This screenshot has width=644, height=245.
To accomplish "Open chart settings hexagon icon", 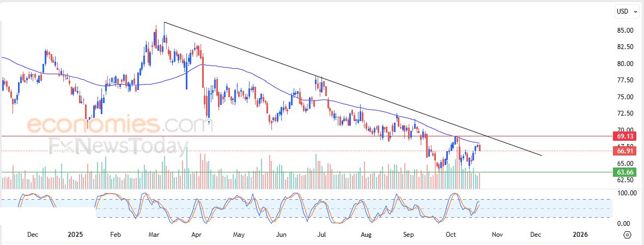I will [627, 235].
